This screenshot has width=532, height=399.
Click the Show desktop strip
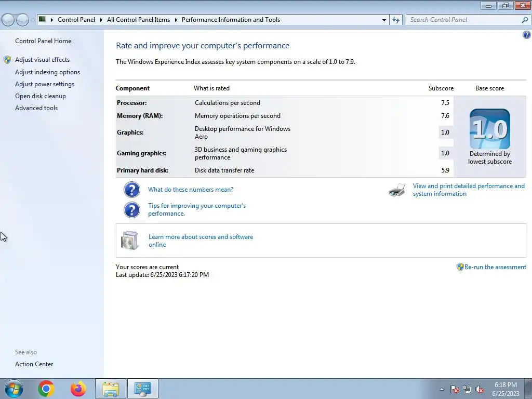528,389
